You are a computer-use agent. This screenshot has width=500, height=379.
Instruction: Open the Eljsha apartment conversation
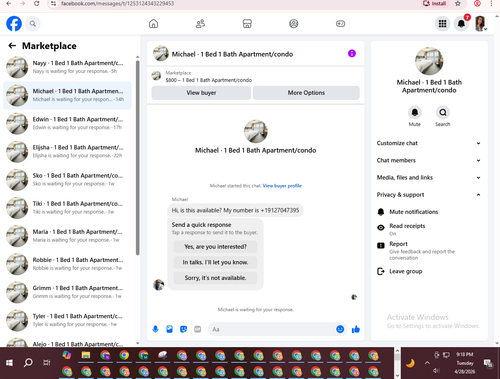pos(67,151)
